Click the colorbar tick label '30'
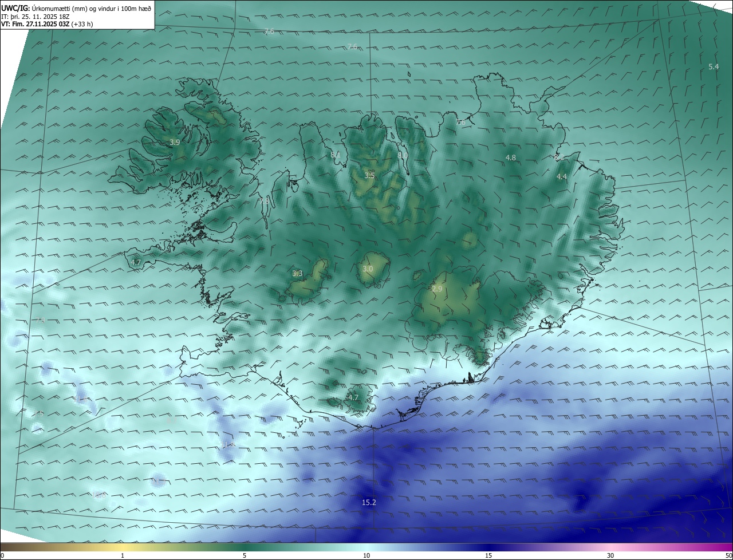 click(x=610, y=555)
